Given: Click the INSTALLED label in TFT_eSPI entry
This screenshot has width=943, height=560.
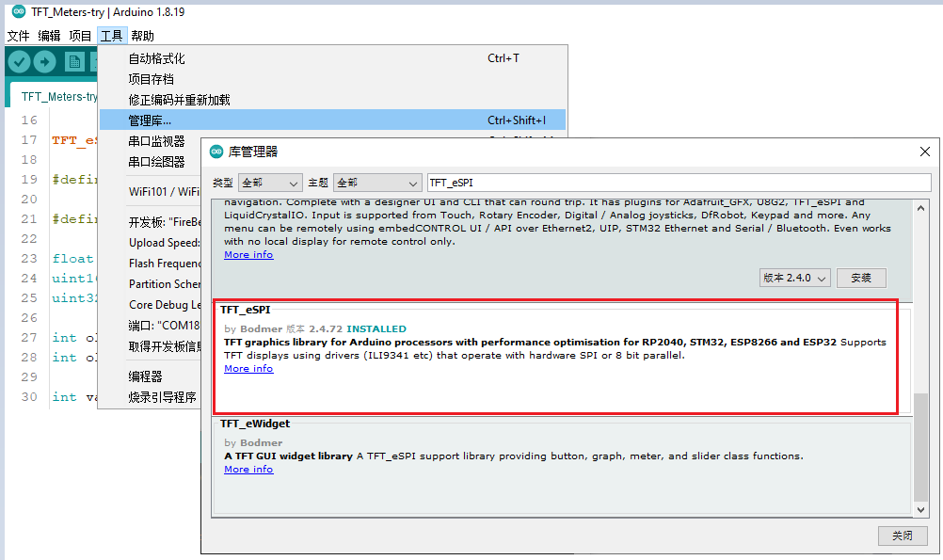Looking at the screenshot, I should tap(376, 329).
